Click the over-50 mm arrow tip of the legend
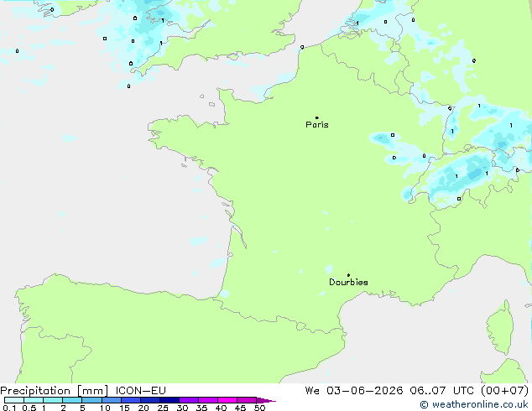The height and width of the screenshot is (411, 532). 266,400
